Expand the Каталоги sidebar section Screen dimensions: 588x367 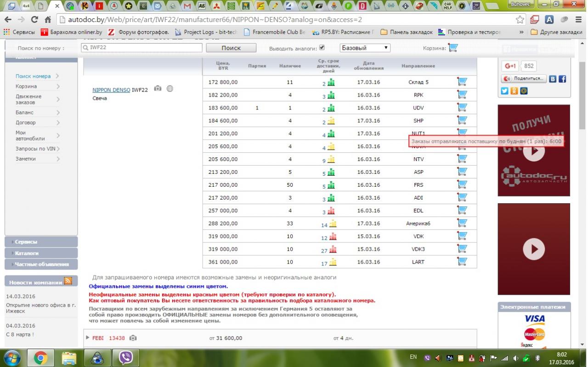click(x=41, y=253)
